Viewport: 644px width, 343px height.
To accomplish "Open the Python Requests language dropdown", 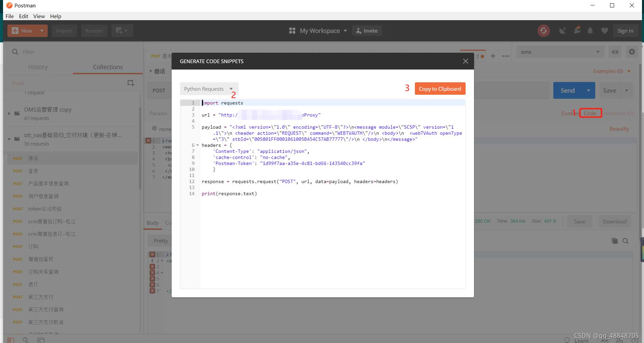I will pyautogui.click(x=209, y=89).
